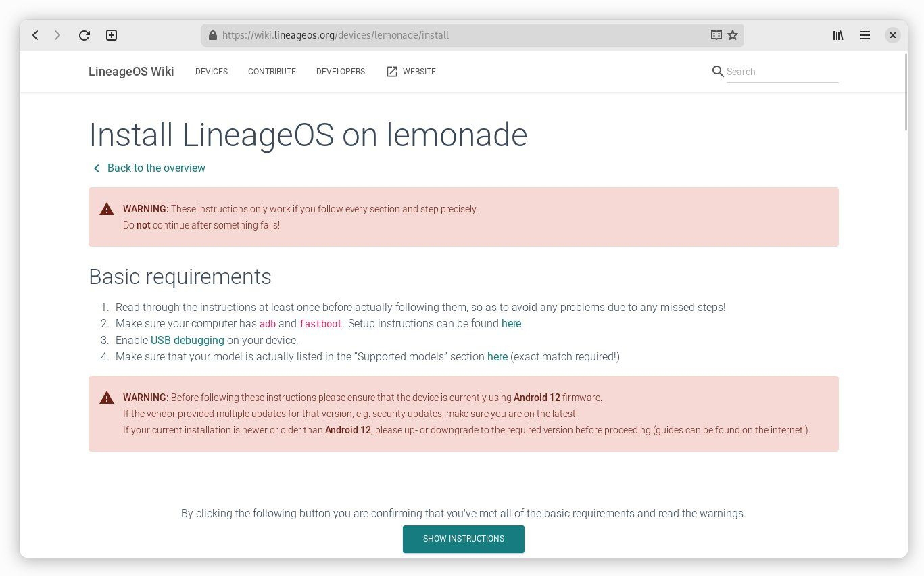Click the SHOW INSTRUCTIONS button

tap(464, 539)
